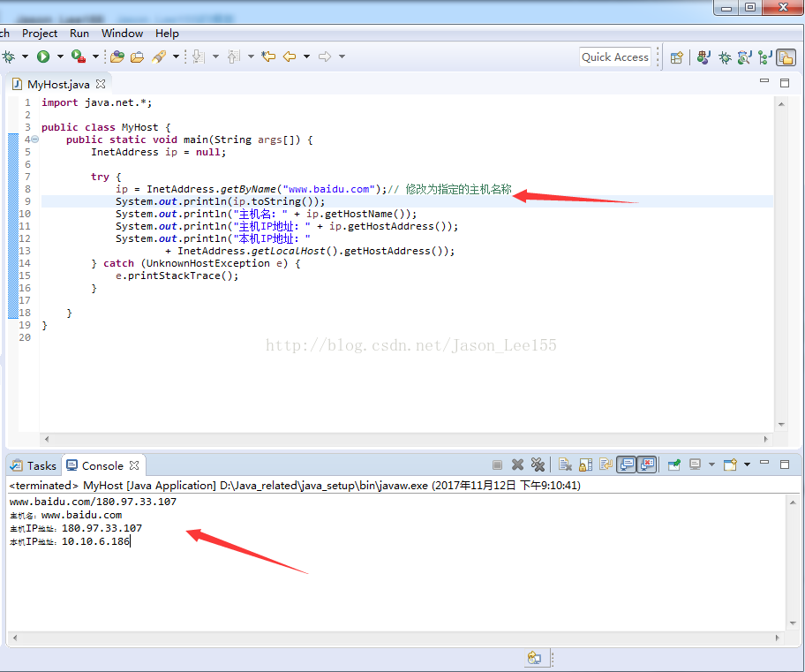Open the External Tools dropdown arrow
Viewport: 805px width, 672px height.
[95, 57]
